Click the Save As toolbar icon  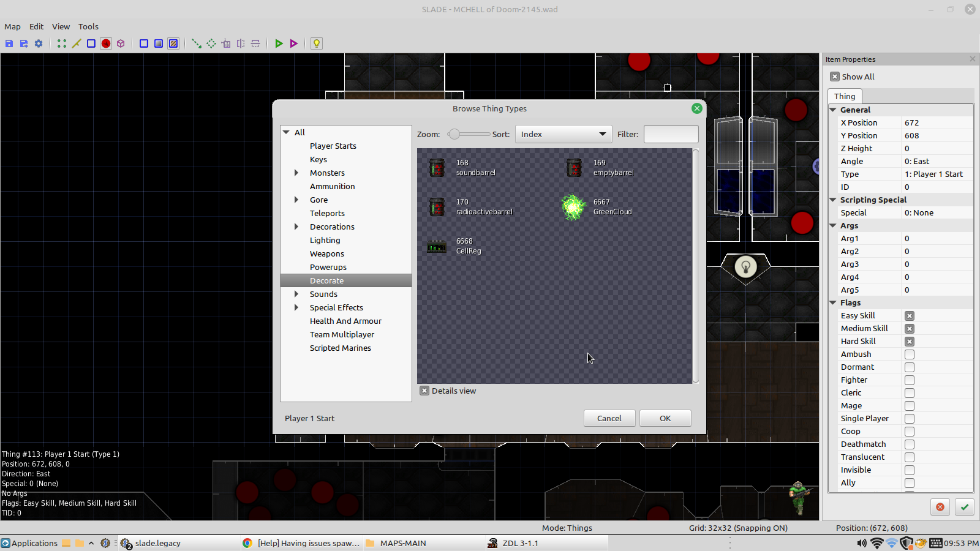pyautogui.click(x=24, y=43)
